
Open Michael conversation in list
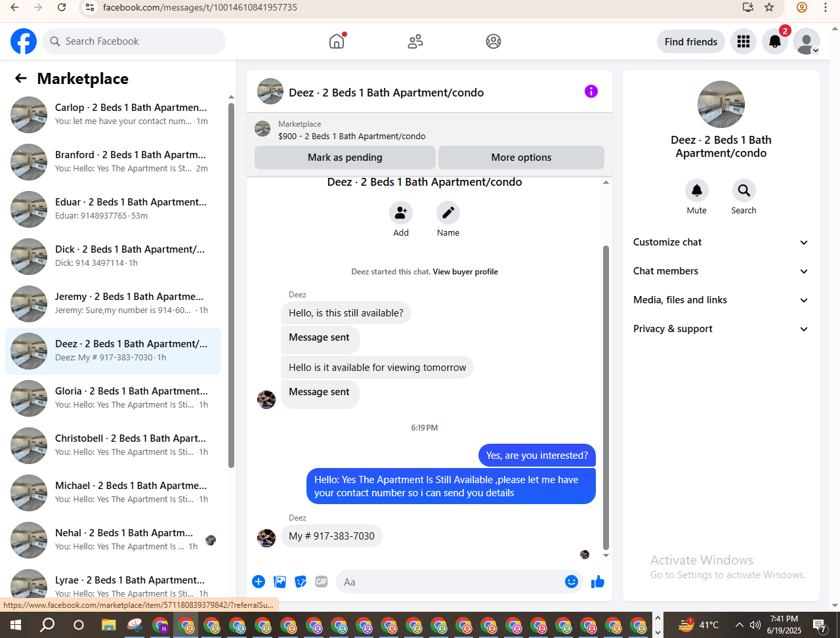point(113,493)
